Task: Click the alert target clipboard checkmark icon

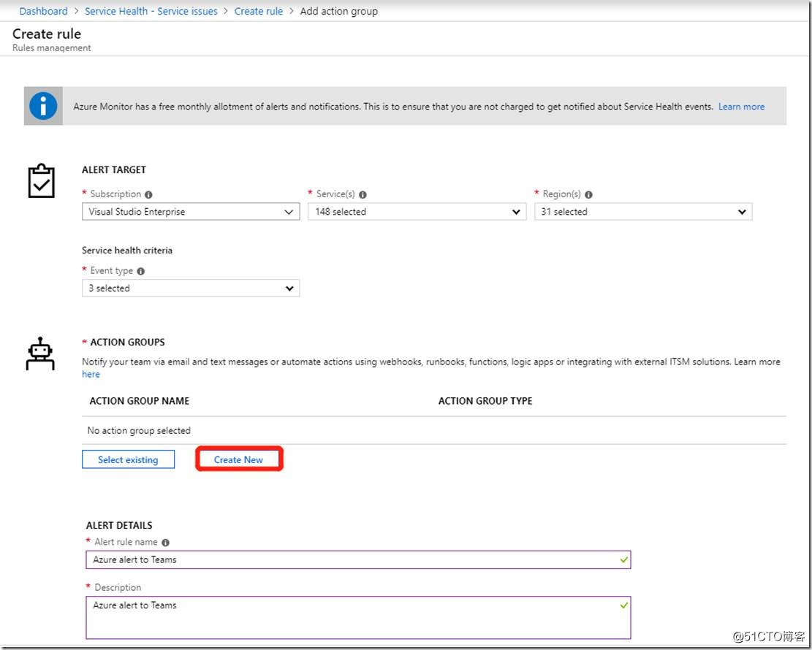Action: click(x=42, y=180)
